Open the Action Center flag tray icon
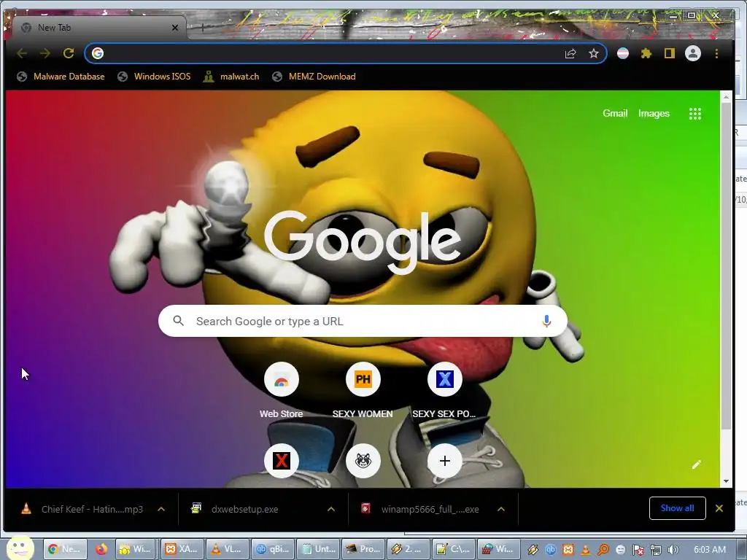Screen dimensions: 747x560 point(638,550)
